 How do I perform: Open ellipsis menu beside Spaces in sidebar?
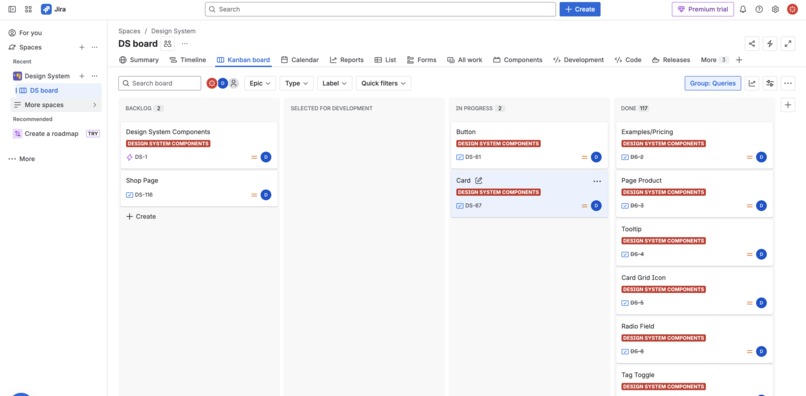pos(95,47)
